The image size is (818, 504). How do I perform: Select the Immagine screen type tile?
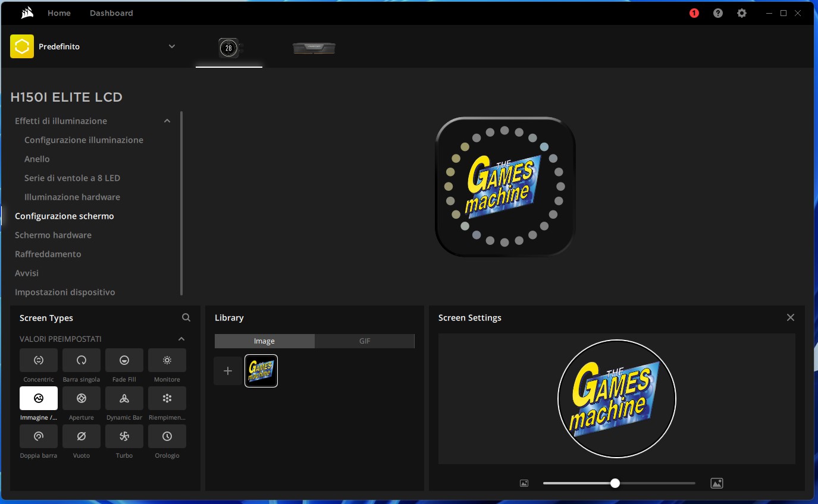click(39, 398)
